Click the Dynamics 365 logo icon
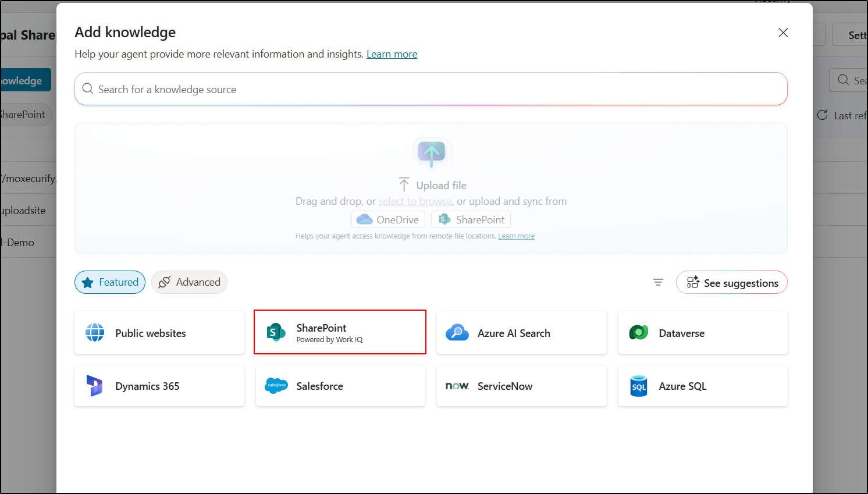This screenshot has width=868, height=494. pos(94,386)
